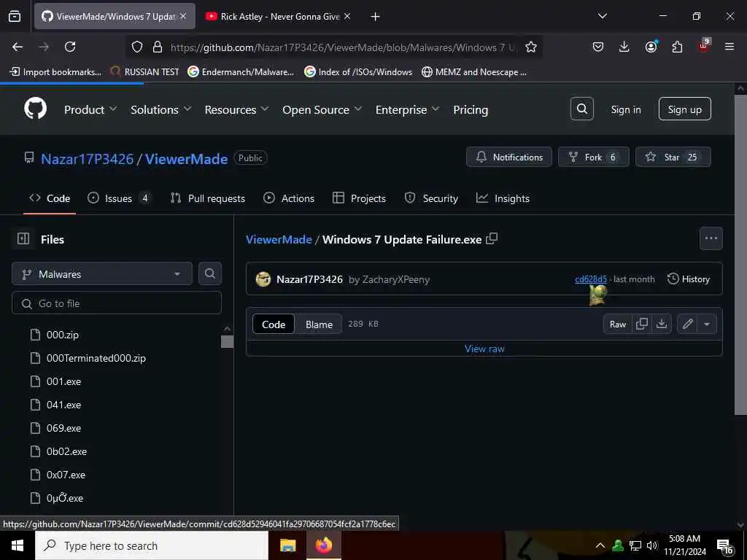
Task: Star the ViewerMade repository
Action: tap(673, 157)
